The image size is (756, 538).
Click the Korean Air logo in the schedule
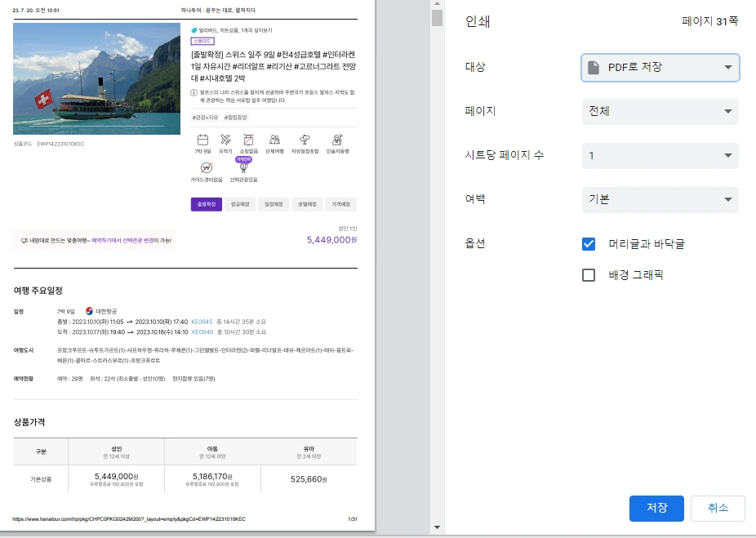(89, 311)
